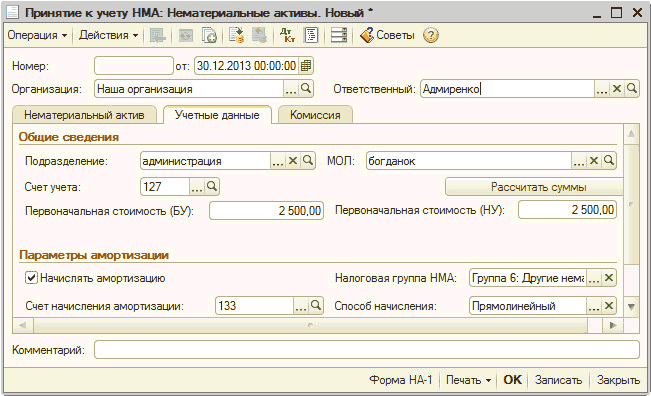The image size is (651, 396).
Task: Open selection ellipsis for Подразделение field
Action: [x=278, y=161]
